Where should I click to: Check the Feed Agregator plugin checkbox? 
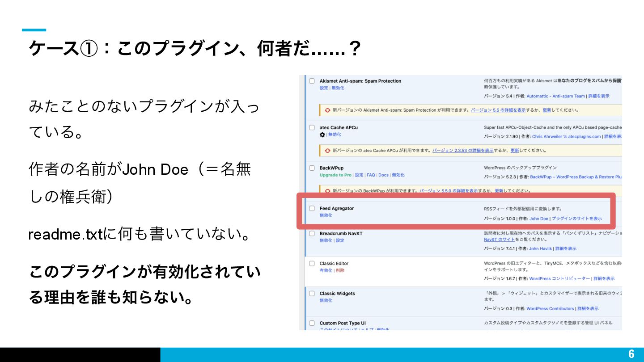[312, 208]
